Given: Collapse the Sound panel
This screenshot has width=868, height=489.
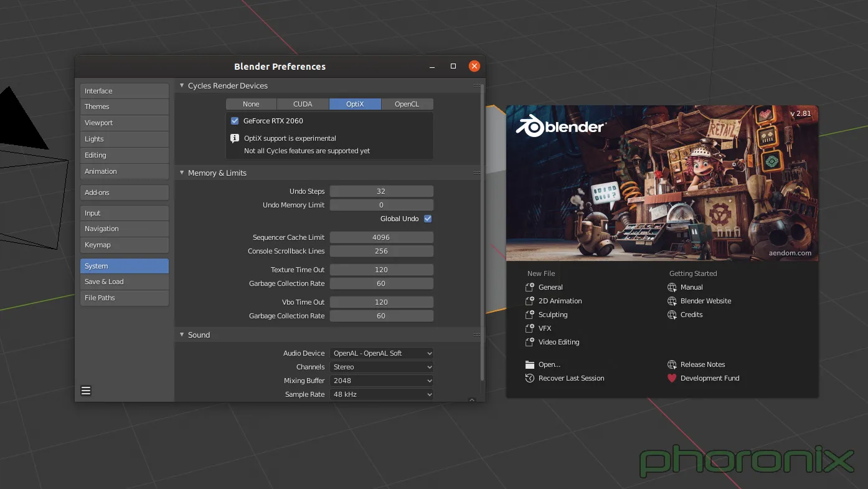Looking at the screenshot, I should pos(182,335).
